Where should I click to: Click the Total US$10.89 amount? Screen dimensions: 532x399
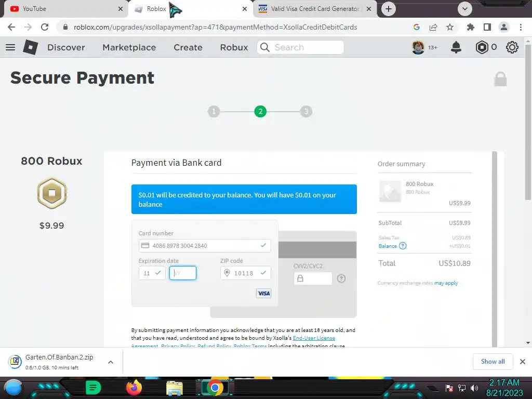tap(454, 263)
